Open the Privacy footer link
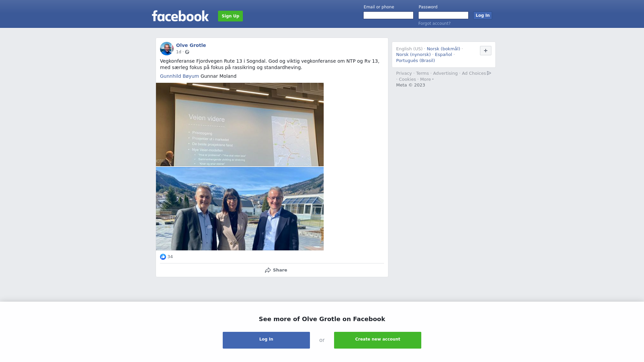 404,73
